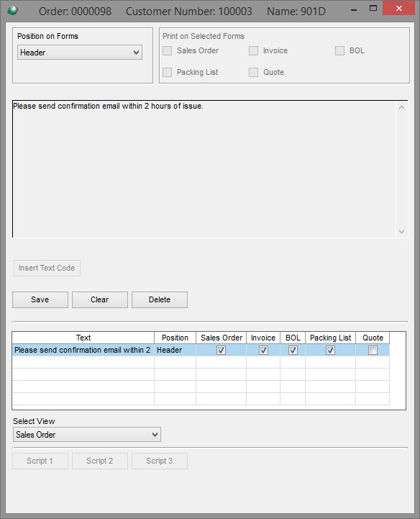Toggle the Packing List print checkbox
Screen dimensions: 420x519
click(168, 72)
